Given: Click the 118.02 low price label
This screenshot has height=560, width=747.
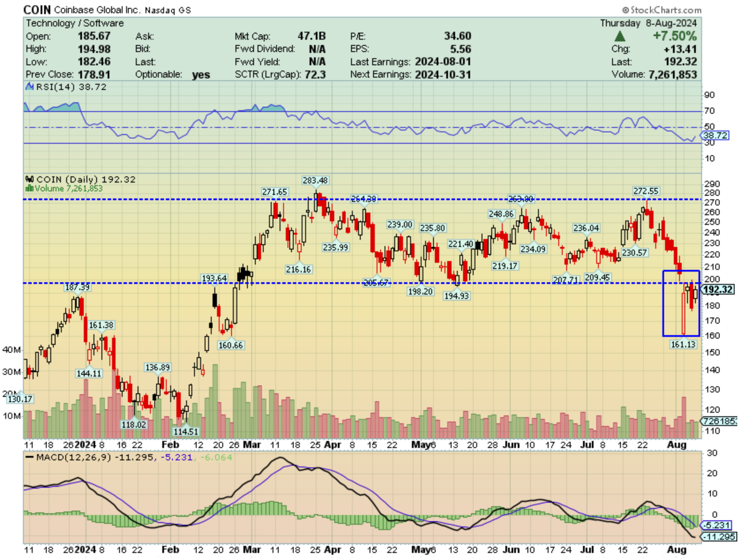Looking at the screenshot, I should click(x=134, y=425).
